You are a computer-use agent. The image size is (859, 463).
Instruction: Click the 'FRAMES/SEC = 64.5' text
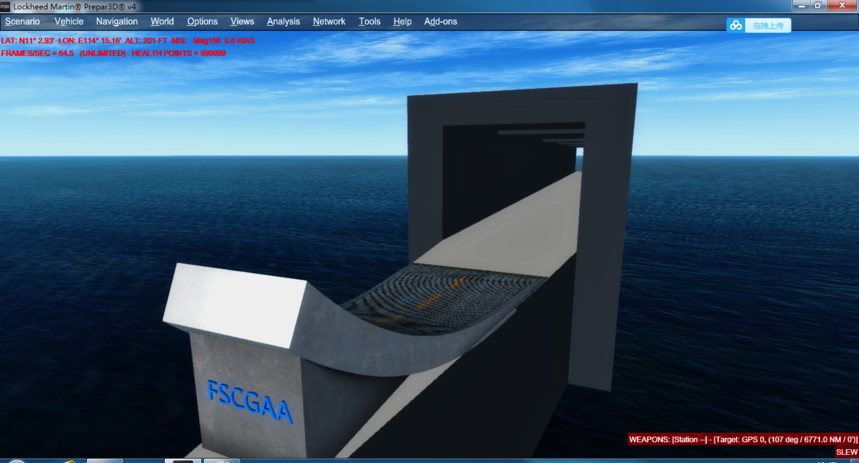coord(37,53)
